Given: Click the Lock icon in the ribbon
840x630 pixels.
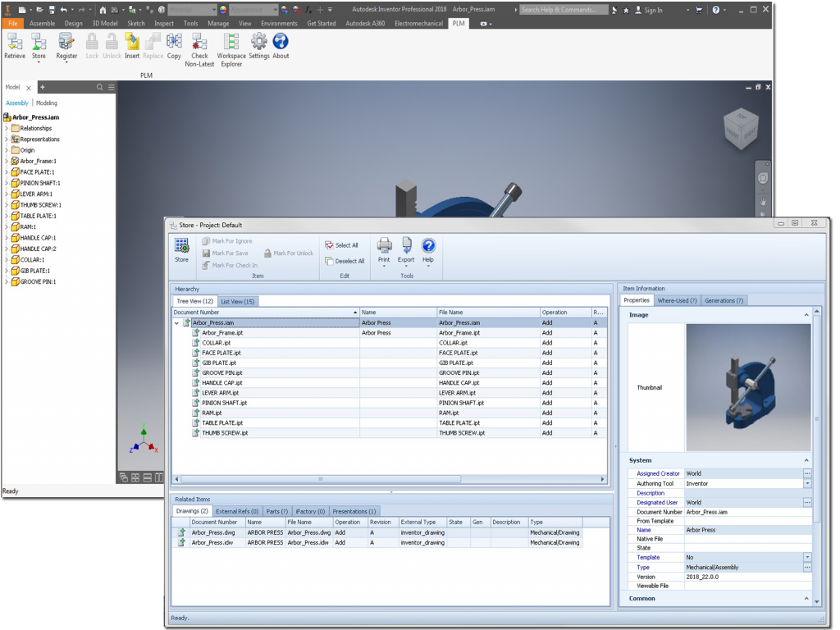Looking at the screenshot, I should click(x=92, y=42).
